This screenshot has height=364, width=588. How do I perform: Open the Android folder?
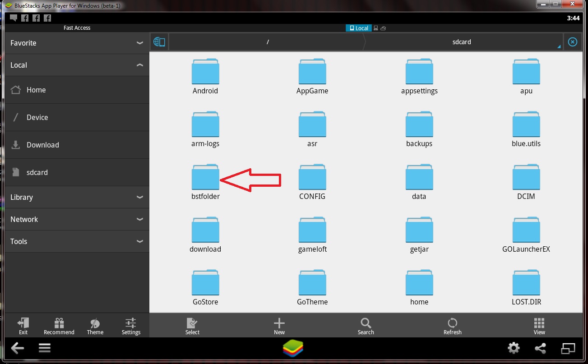205,77
